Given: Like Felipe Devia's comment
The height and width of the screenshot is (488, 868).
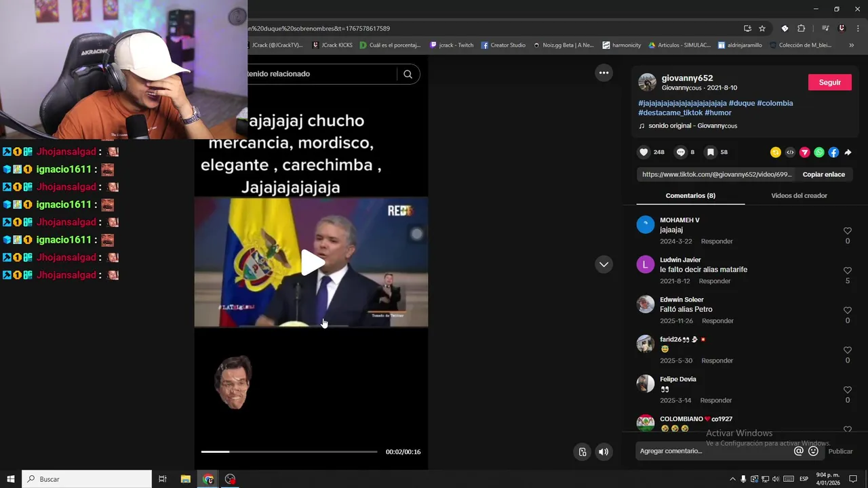Looking at the screenshot, I should 848,390.
